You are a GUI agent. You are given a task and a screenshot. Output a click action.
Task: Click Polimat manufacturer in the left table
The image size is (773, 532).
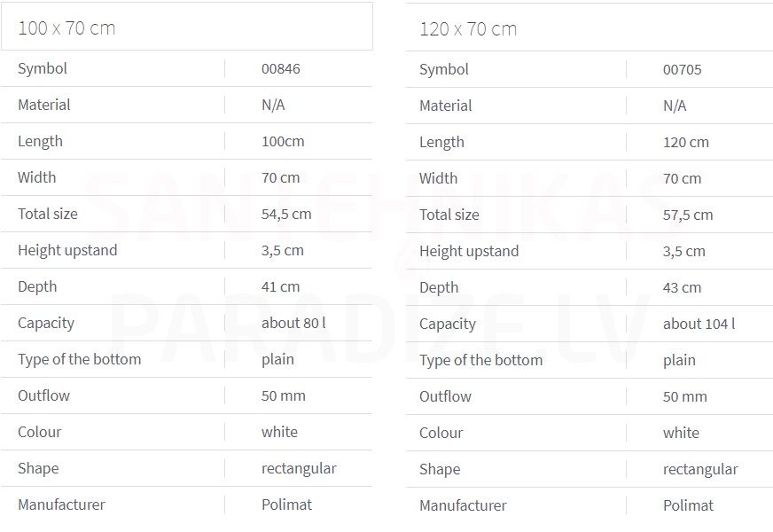[x=286, y=505]
